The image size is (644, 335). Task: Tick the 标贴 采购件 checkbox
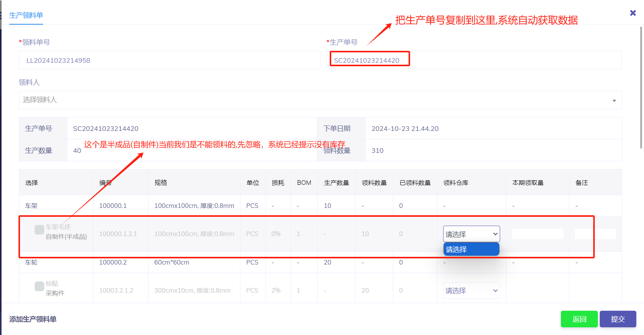[39, 286]
